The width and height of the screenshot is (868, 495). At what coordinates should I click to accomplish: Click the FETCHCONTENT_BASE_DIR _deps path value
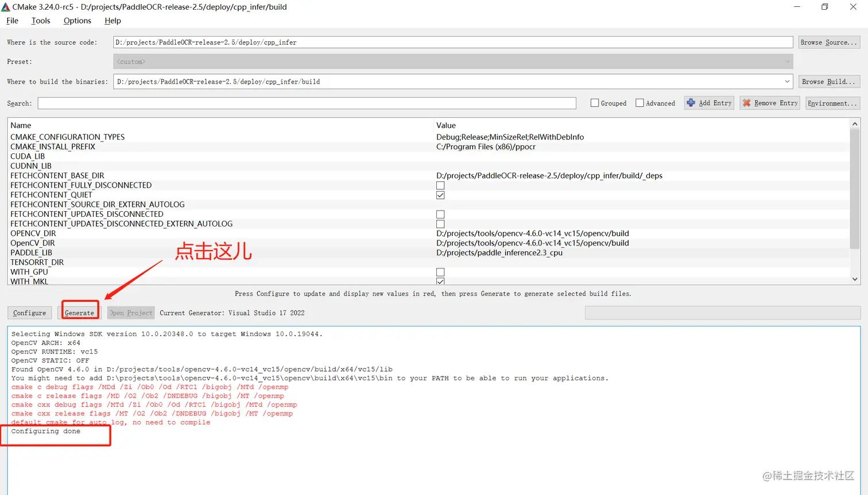point(549,176)
